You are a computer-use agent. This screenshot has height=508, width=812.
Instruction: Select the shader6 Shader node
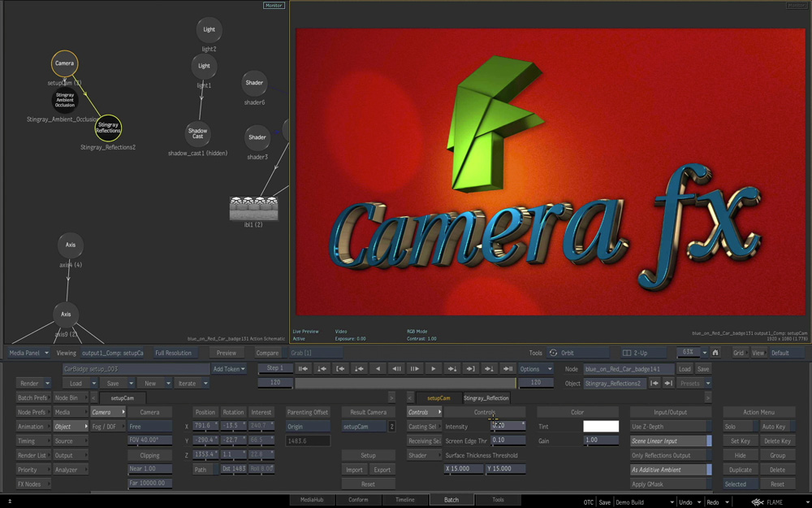pyautogui.click(x=254, y=83)
